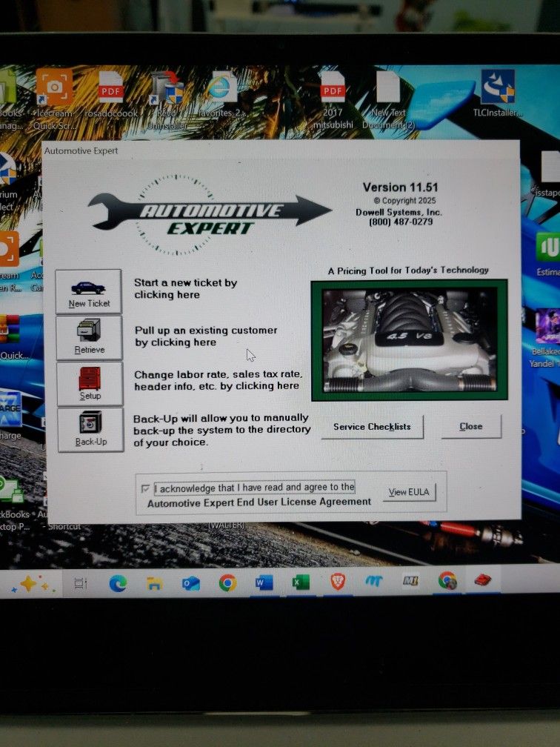
Task: Click the 4.5 V8 engine picture
Action: [x=409, y=341]
